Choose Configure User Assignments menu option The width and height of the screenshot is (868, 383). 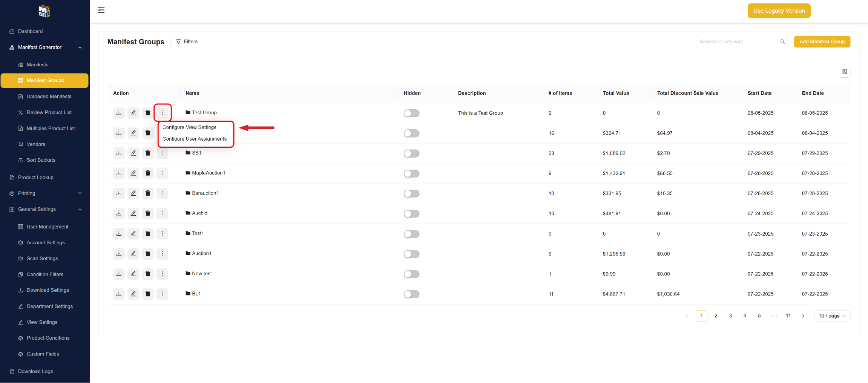pyautogui.click(x=194, y=139)
